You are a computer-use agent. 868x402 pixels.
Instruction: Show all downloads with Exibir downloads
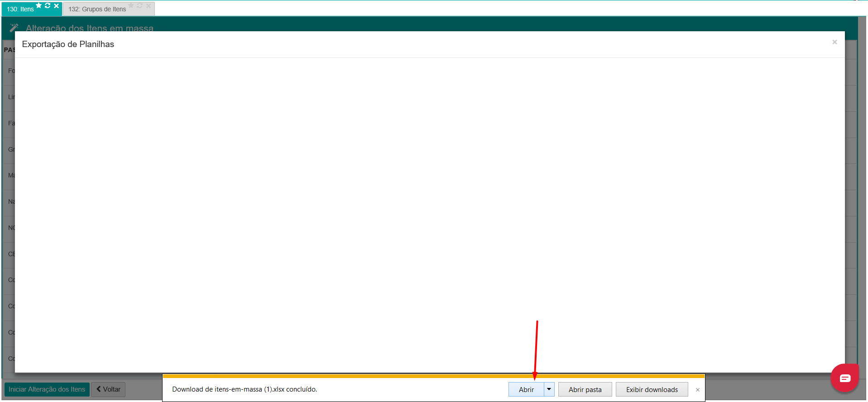652,389
